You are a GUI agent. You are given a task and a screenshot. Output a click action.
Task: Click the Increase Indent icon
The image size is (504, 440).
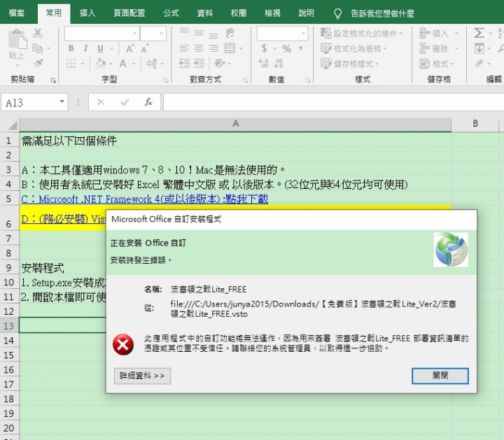pyautogui.click(x=199, y=63)
